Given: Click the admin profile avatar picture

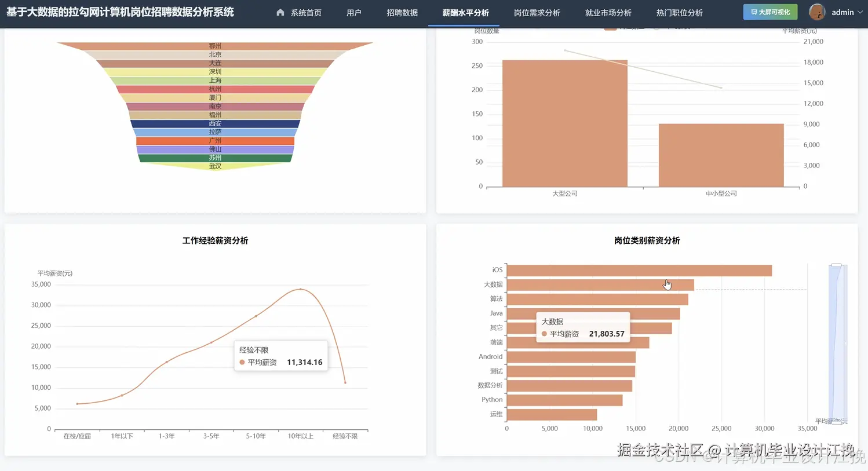Looking at the screenshot, I should (816, 12).
